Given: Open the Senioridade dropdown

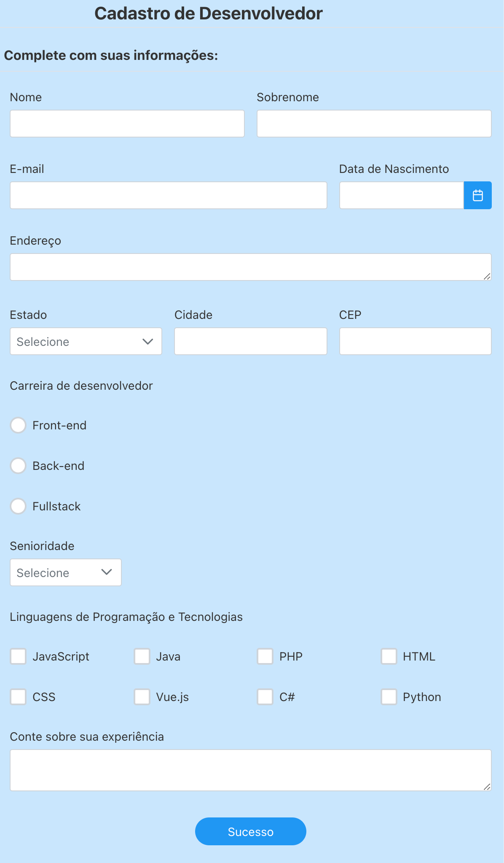Looking at the screenshot, I should point(66,572).
